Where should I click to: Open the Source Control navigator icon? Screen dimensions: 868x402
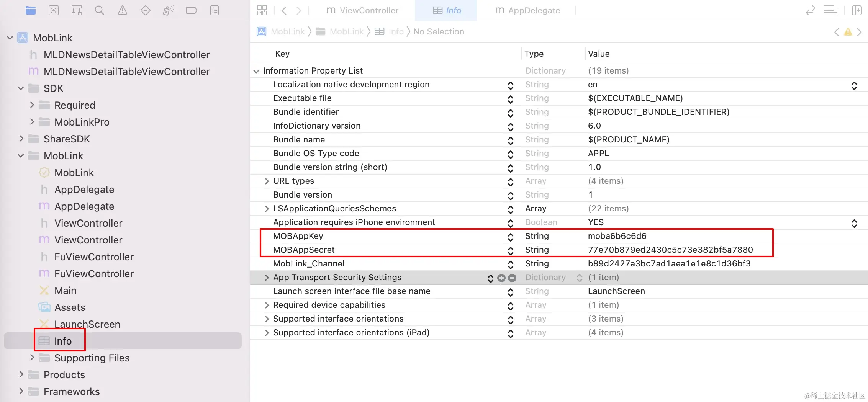click(x=54, y=10)
